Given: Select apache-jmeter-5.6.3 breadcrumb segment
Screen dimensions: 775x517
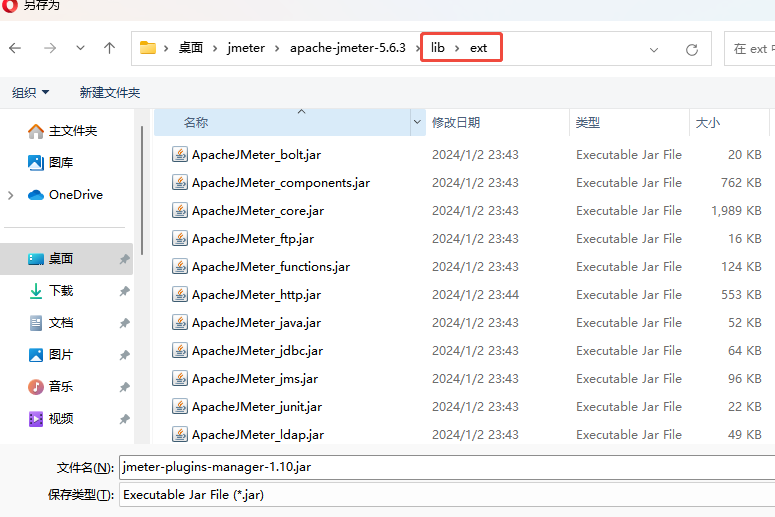Looking at the screenshot, I should coord(347,48).
